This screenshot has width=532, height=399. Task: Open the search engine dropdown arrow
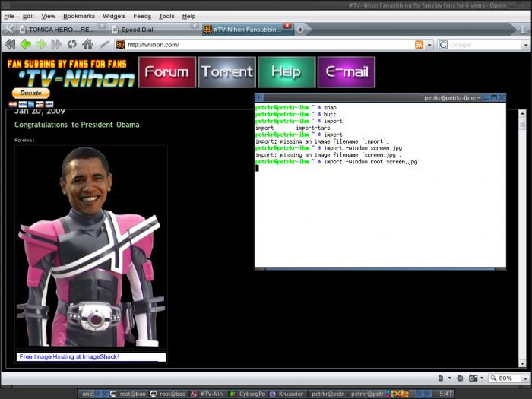pyautogui.click(x=526, y=45)
